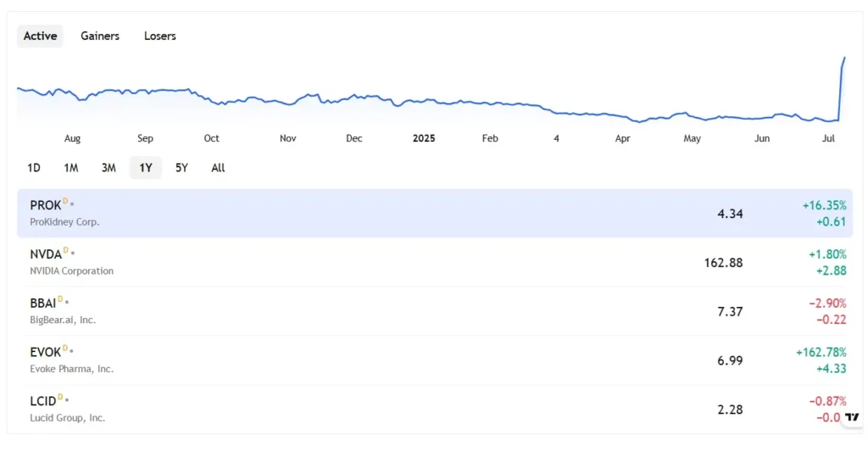The height and width of the screenshot is (463, 868).
Task: Switch to the Active tab
Action: [40, 36]
